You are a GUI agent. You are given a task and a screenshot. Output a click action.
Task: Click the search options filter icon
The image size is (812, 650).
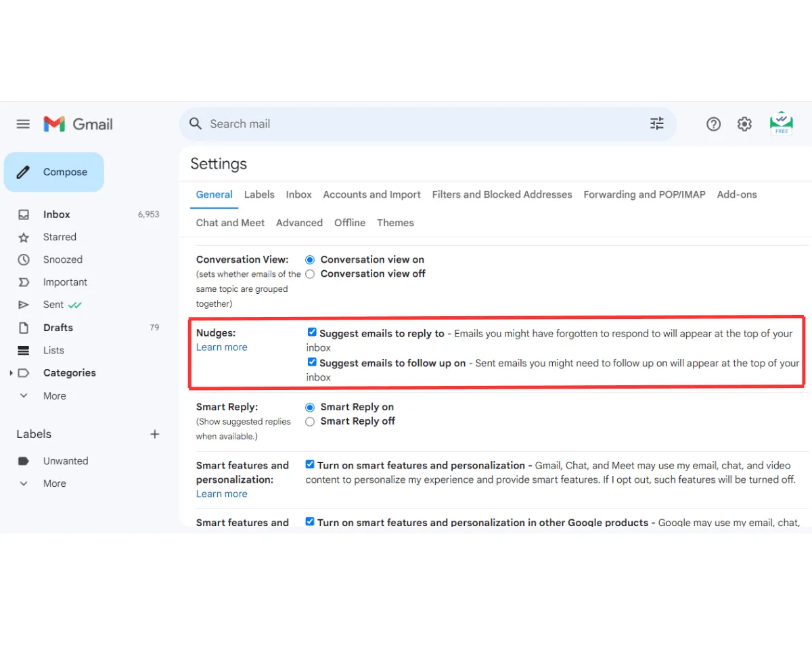(656, 123)
